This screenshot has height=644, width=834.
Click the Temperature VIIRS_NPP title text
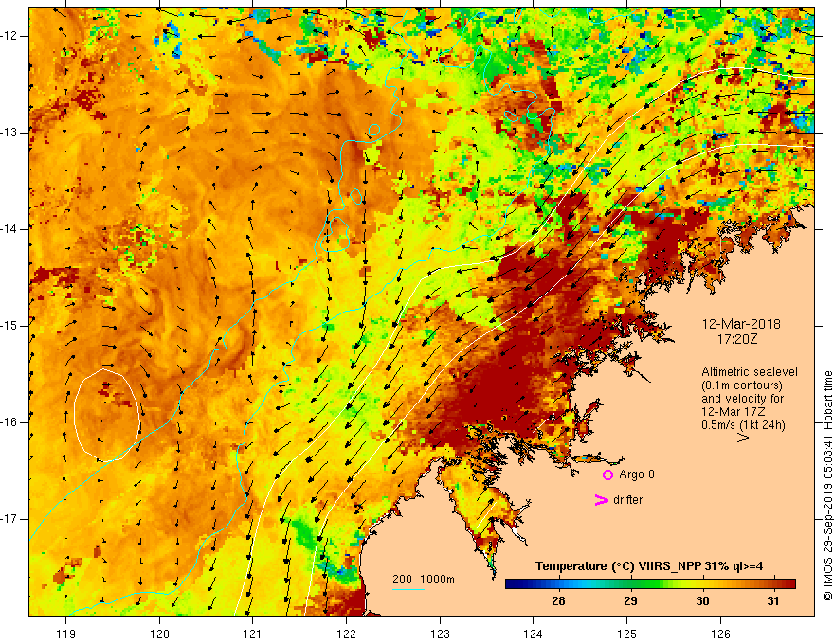649,566
